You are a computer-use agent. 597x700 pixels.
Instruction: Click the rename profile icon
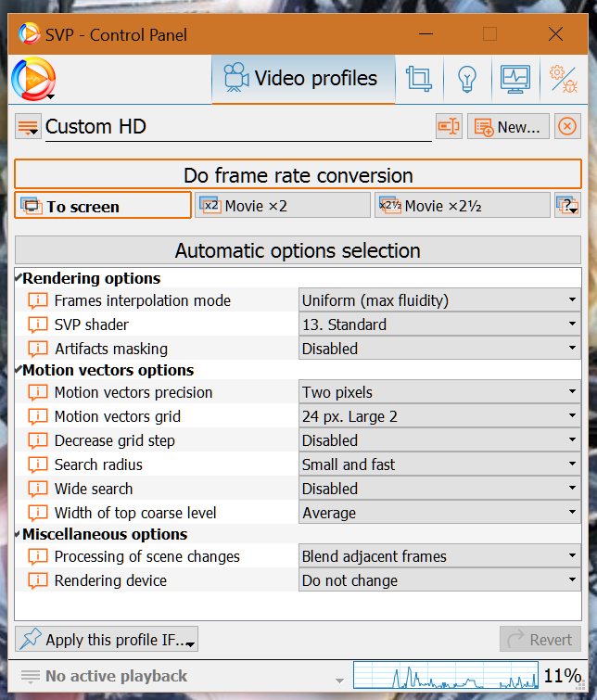pyautogui.click(x=449, y=127)
